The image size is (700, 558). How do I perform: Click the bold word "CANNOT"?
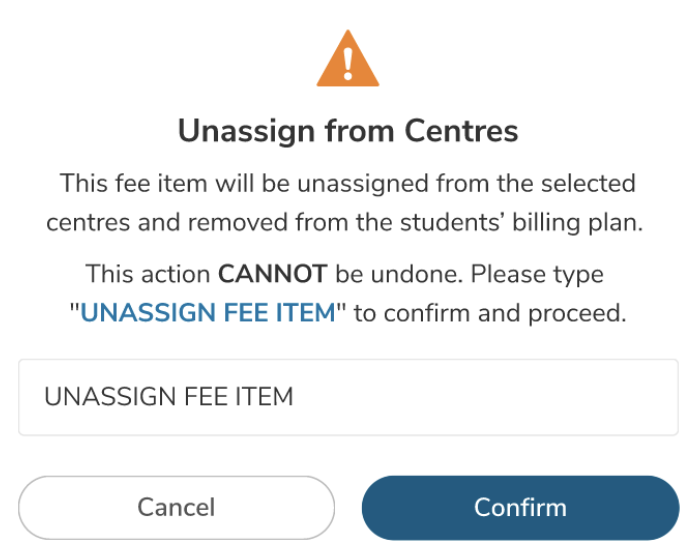tap(272, 274)
